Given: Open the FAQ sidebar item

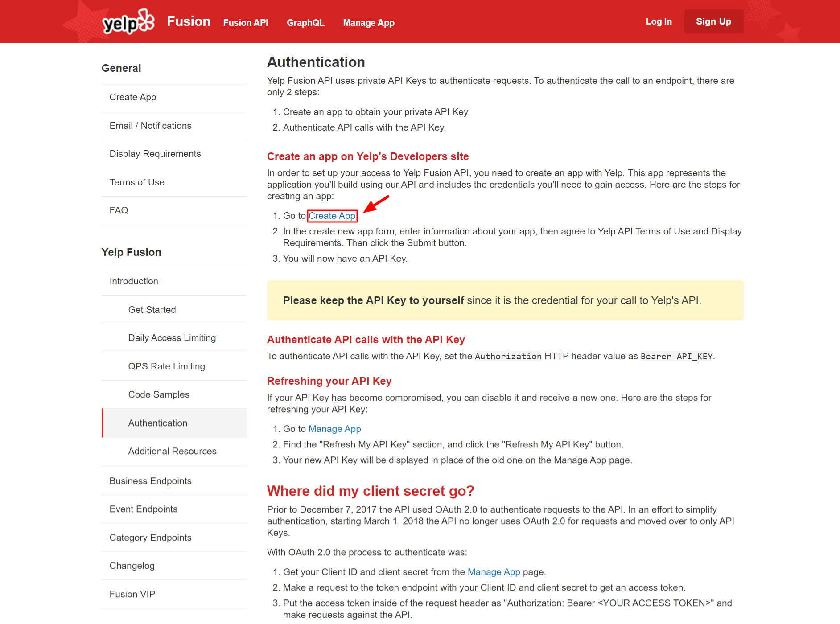Looking at the screenshot, I should point(174,210).
